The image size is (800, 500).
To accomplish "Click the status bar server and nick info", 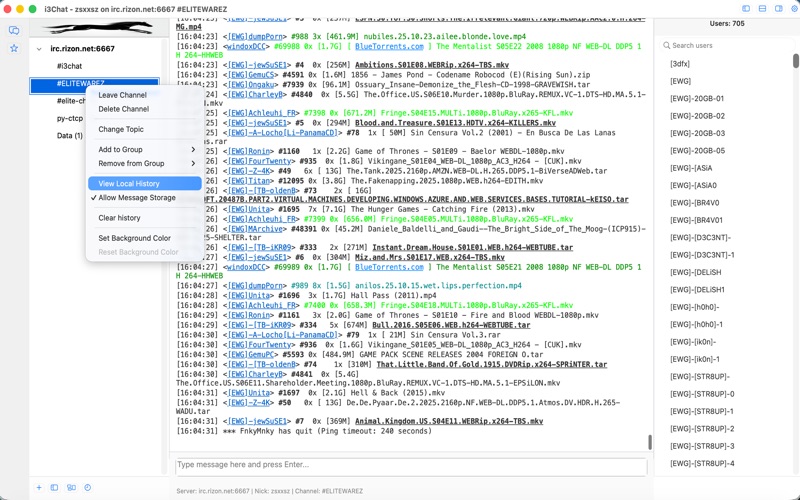I will pos(269,491).
